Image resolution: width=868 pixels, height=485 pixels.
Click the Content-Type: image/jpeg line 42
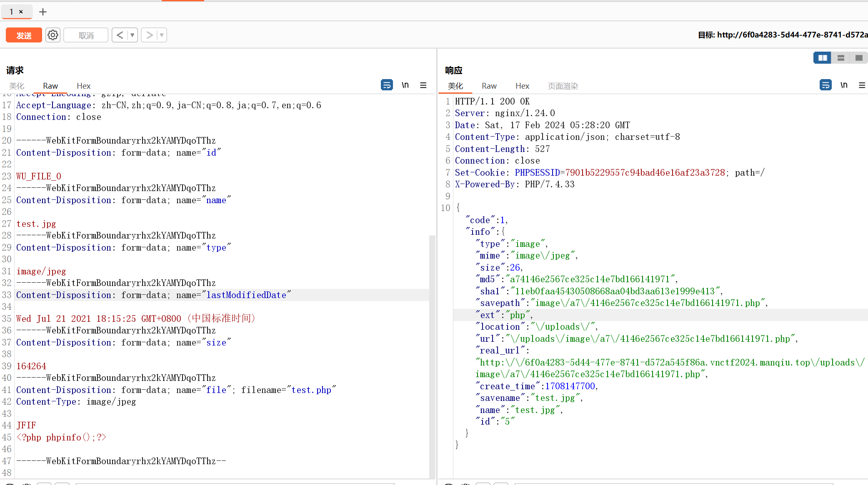tap(76, 402)
